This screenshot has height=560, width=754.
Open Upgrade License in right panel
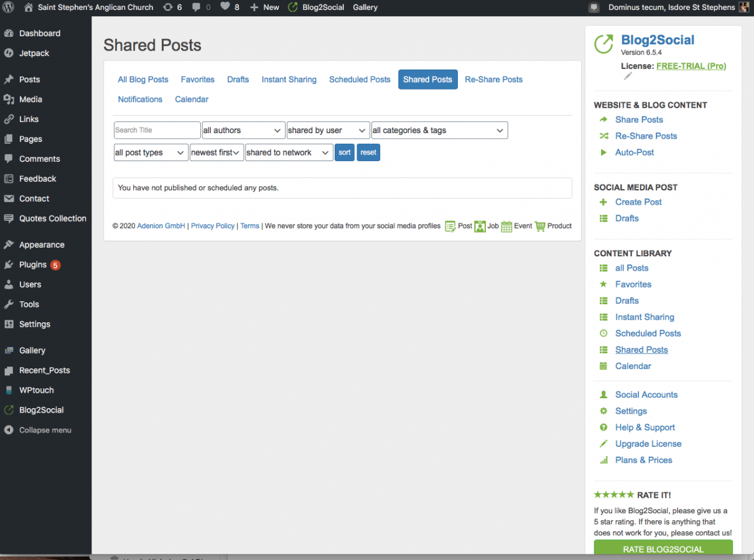point(648,444)
